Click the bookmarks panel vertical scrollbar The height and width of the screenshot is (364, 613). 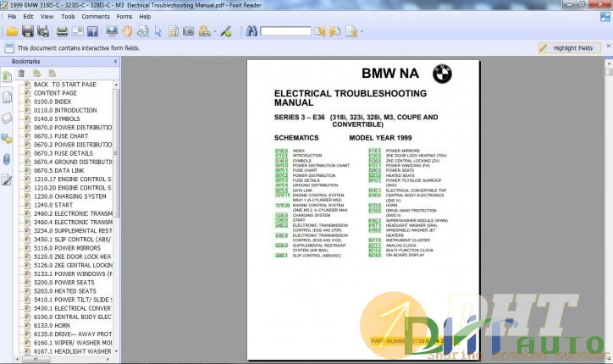tap(116, 152)
